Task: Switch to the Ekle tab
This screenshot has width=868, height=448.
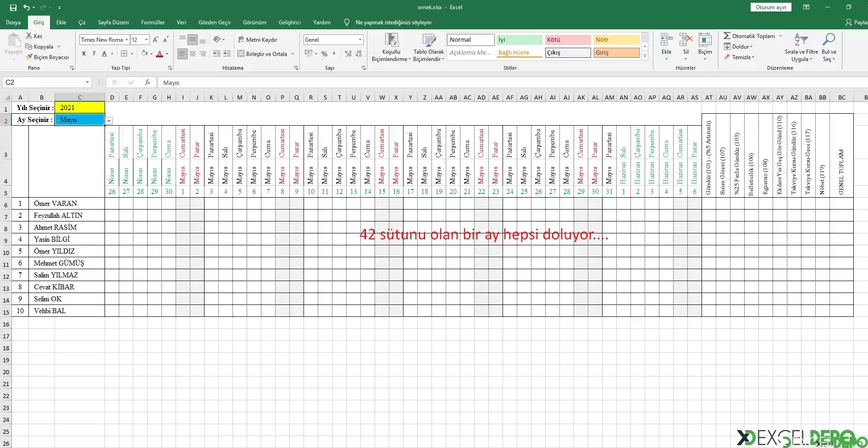Action: coord(61,22)
